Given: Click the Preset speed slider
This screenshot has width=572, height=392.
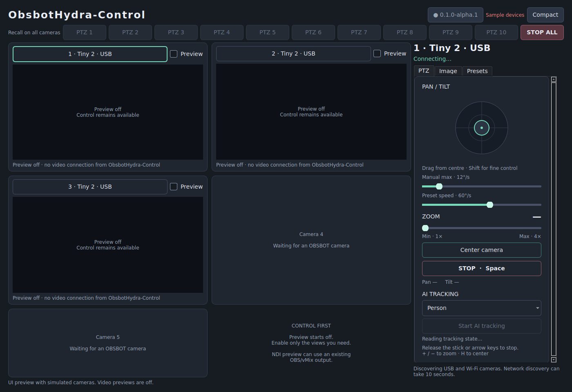Looking at the screenshot, I should coord(482,205).
